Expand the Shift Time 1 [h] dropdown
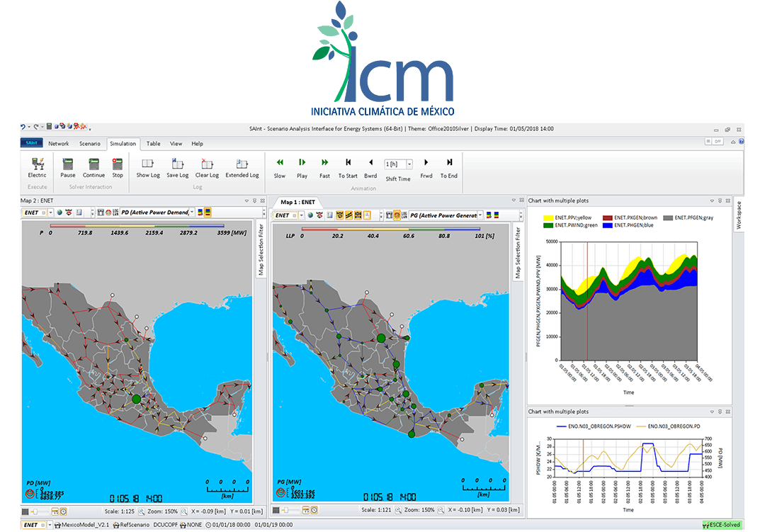This screenshot has height=532, width=765. point(409,164)
